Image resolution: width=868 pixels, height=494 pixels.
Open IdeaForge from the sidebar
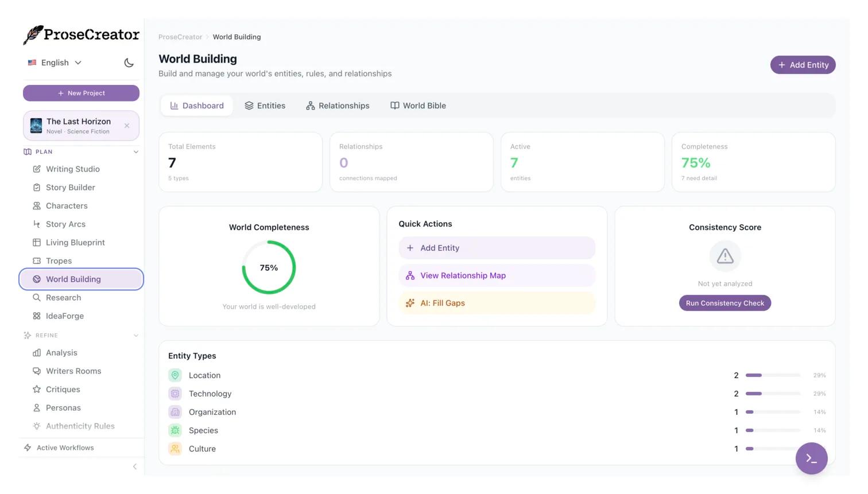(66, 316)
